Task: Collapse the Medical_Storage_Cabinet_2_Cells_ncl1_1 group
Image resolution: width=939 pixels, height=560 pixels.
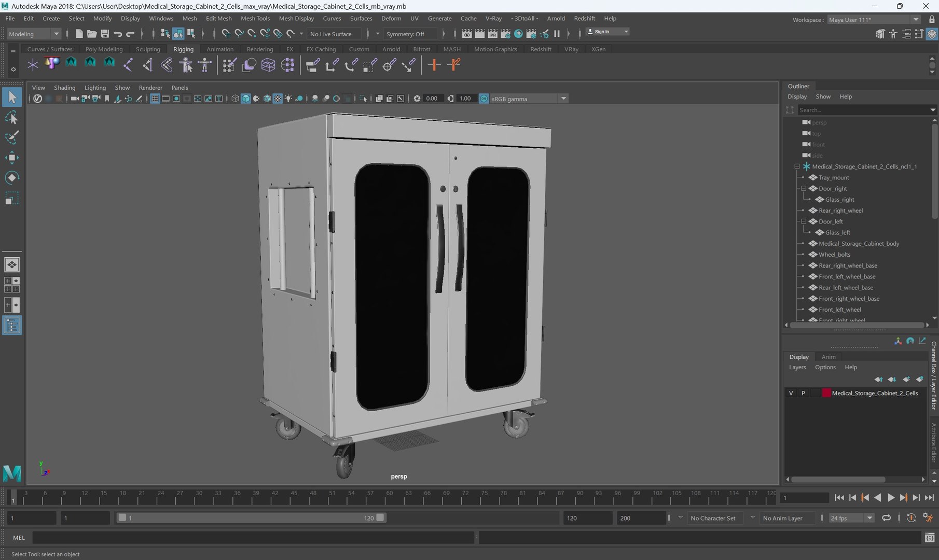Action: tap(797, 166)
